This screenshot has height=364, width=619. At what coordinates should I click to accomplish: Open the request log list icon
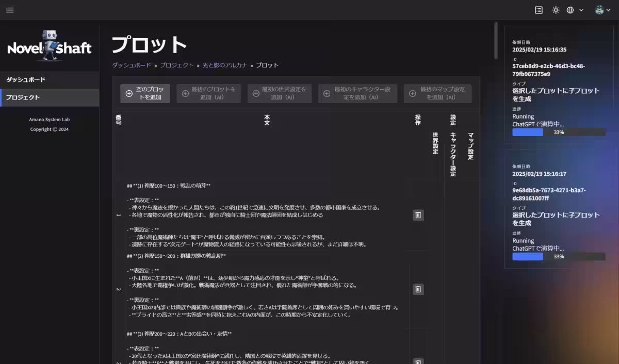[537, 10]
